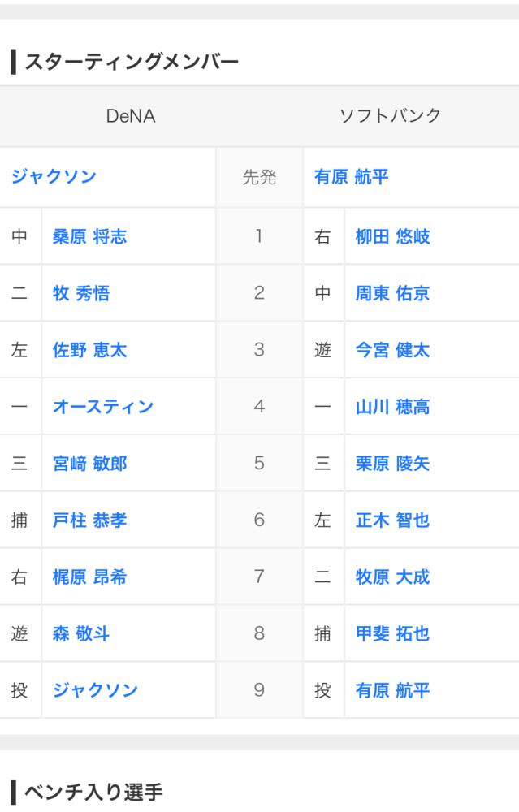Image resolution: width=519 pixels, height=812 pixels.
Task: Open 栗原 陵矢 player link
Action: [392, 464]
